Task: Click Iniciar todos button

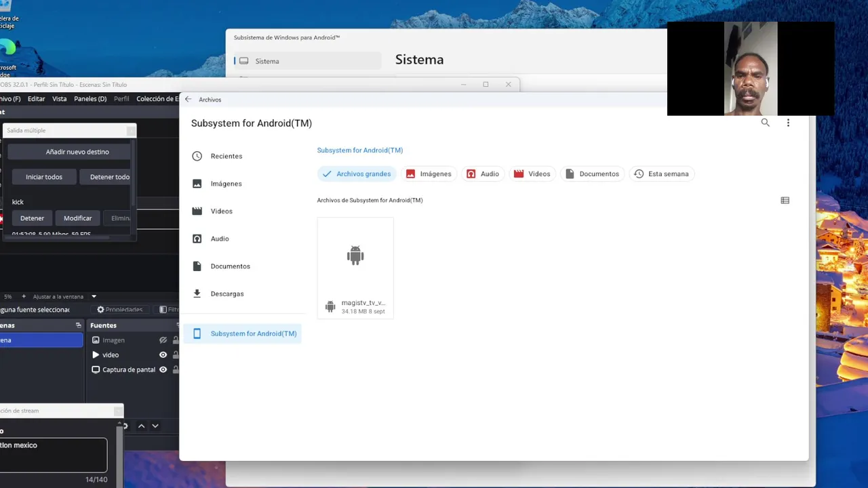Action: (44, 177)
